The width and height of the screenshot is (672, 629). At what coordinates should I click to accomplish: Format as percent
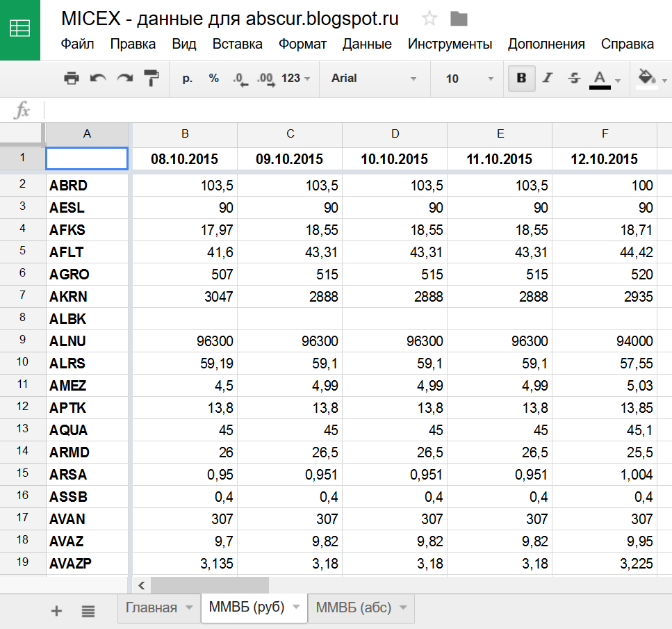213,78
